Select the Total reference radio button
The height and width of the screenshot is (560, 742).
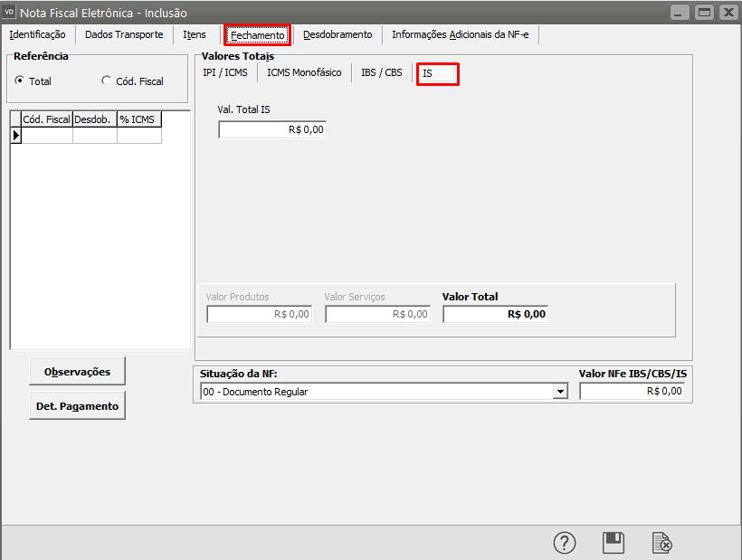click(x=20, y=81)
